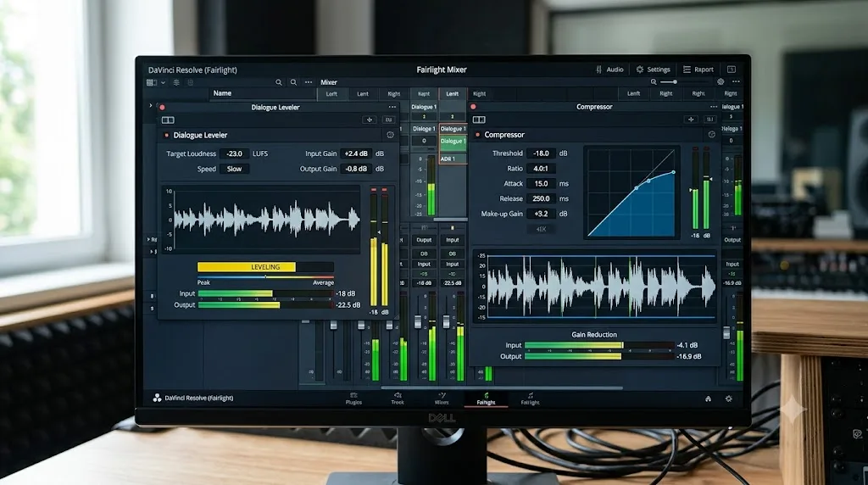The height and width of the screenshot is (485, 868).
Task: Close the Dialogue Leveler window via red dot
Action: [x=162, y=108]
